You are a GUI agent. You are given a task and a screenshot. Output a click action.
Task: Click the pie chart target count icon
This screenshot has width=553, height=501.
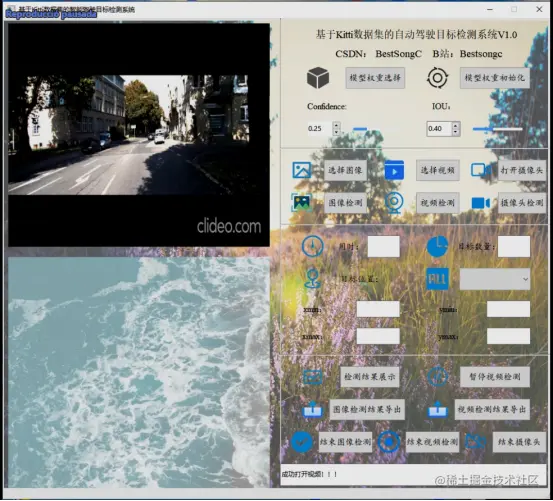pos(437,246)
